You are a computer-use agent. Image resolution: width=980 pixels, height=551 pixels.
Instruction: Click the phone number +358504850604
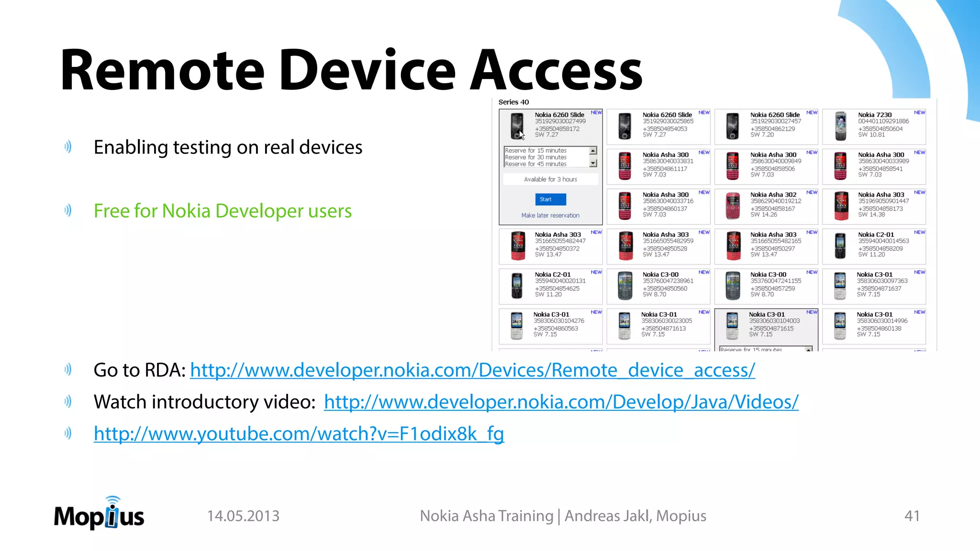click(x=880, y=129)
